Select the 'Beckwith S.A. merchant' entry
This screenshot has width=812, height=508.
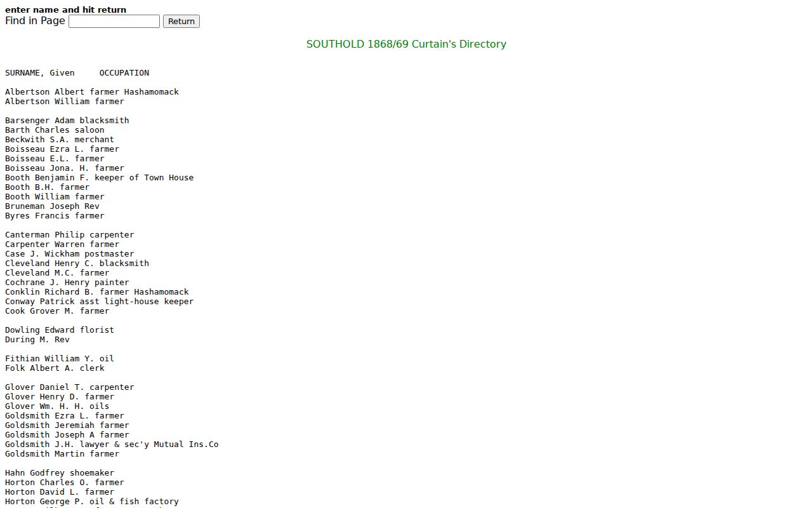point(60,140)
